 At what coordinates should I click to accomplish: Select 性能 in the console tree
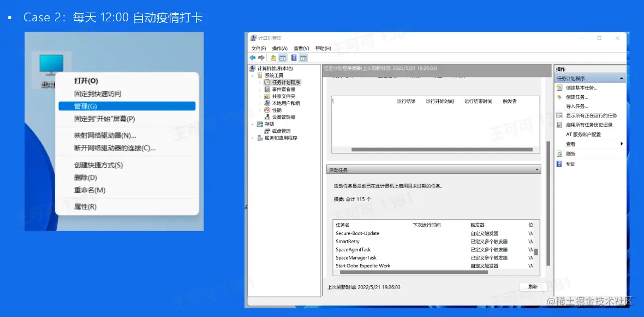click(x=276, y=110)
